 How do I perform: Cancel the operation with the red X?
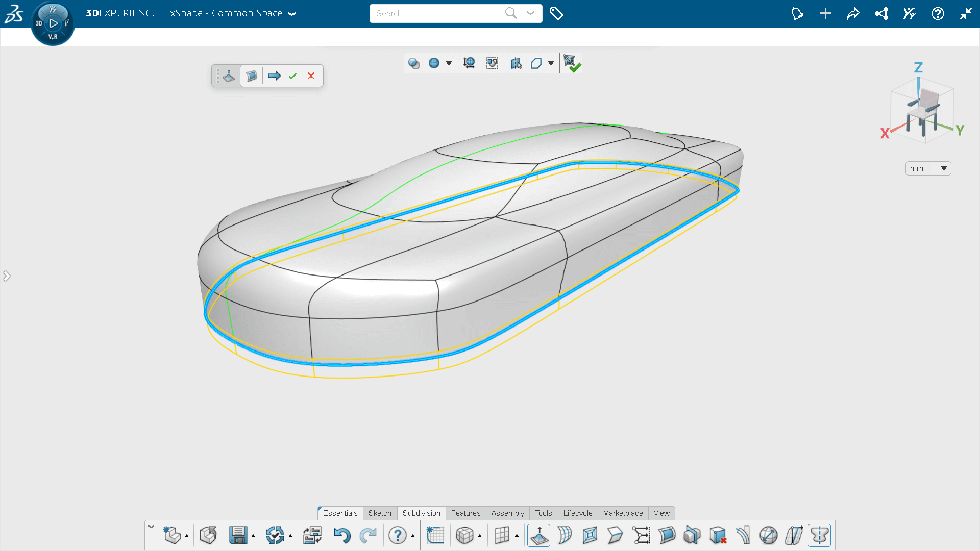tap(311, 76)
